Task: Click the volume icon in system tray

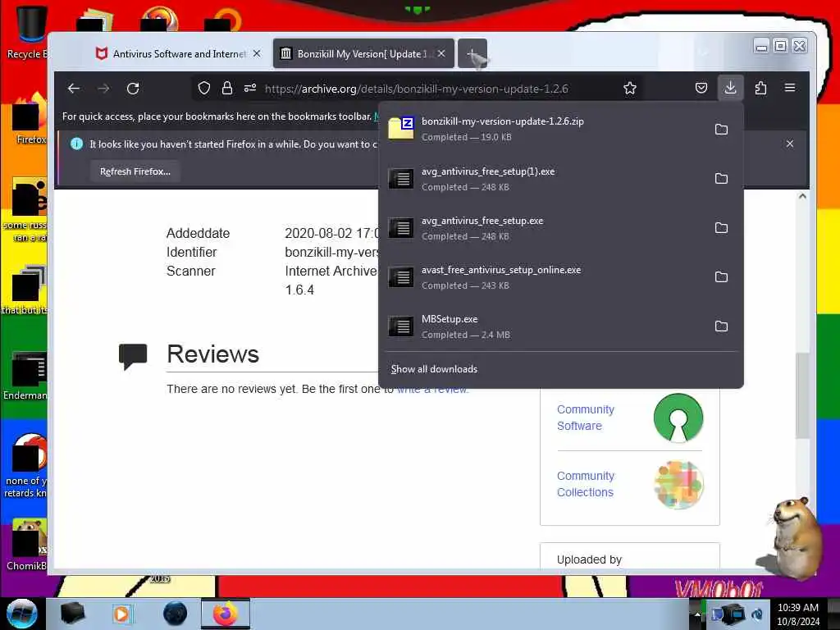Action: 756,614
